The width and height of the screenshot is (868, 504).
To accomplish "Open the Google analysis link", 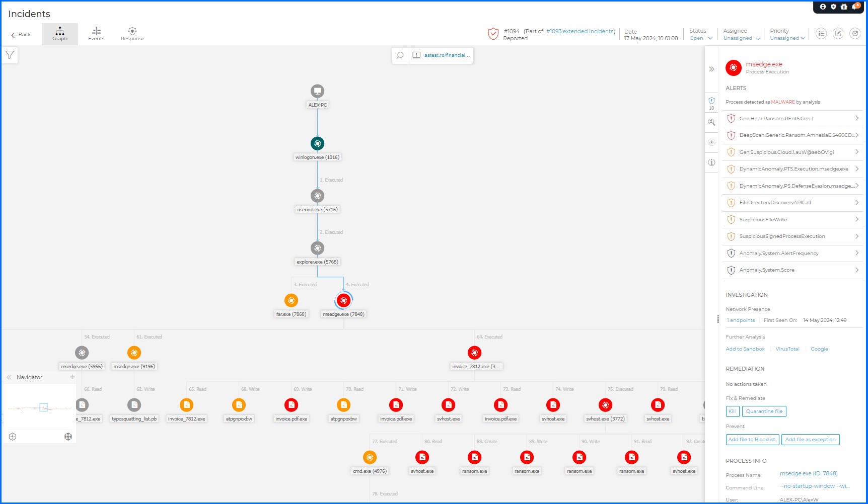I will coord(819,349).
